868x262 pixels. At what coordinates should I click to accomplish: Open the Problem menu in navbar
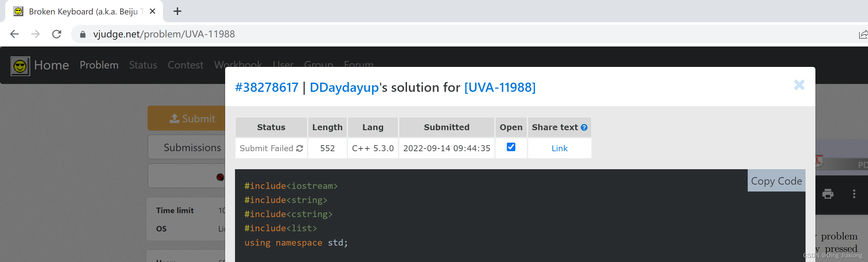[x=99, y=65]
